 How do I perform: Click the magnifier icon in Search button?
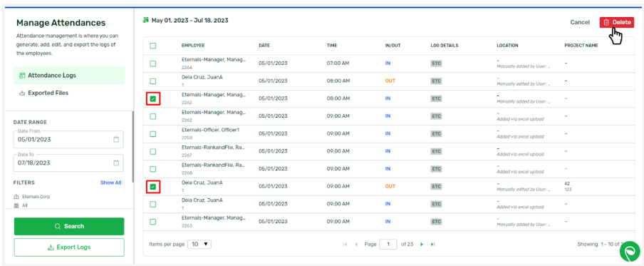[58, 227]
